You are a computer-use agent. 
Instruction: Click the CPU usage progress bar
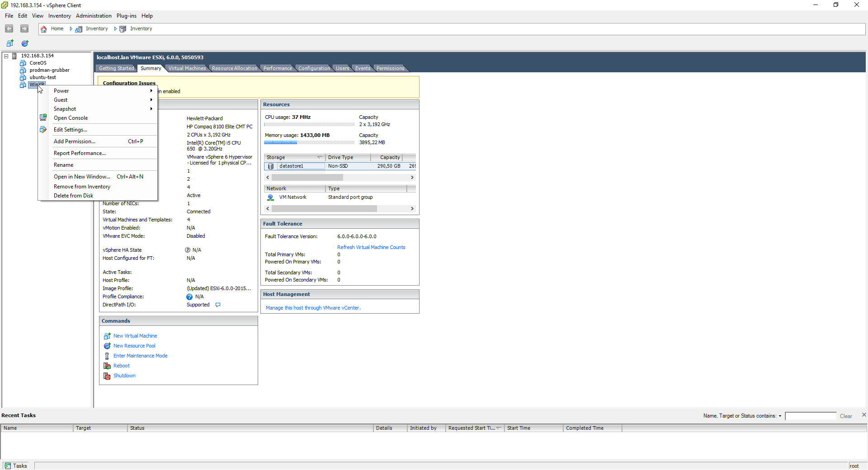tap(309, 124)
